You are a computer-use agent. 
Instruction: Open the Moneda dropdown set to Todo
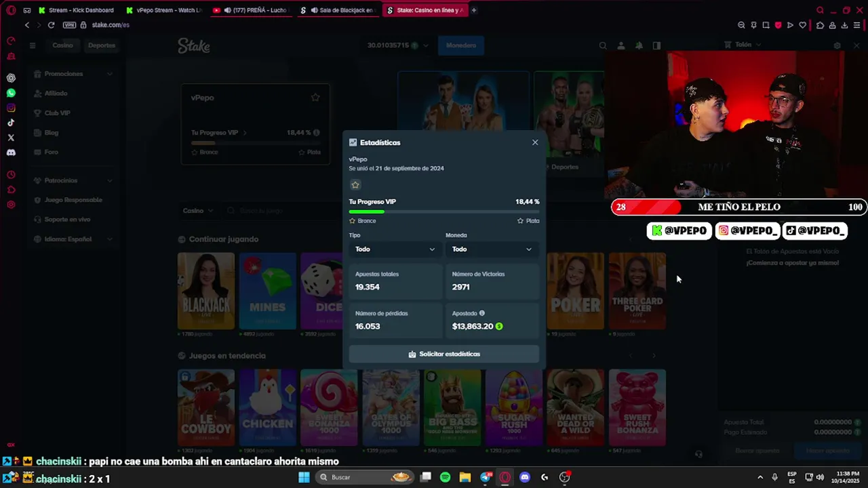(x=492, y=249)
